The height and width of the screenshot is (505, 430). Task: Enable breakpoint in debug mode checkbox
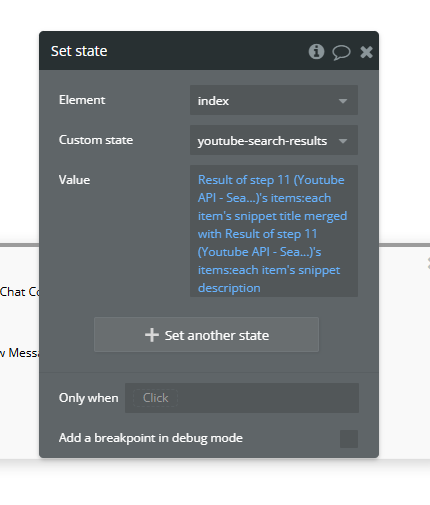coord(349,439)
